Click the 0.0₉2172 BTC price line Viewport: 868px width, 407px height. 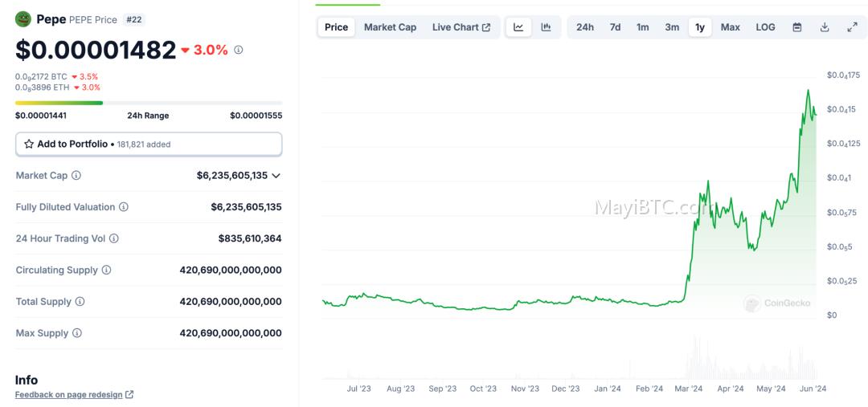56,76
